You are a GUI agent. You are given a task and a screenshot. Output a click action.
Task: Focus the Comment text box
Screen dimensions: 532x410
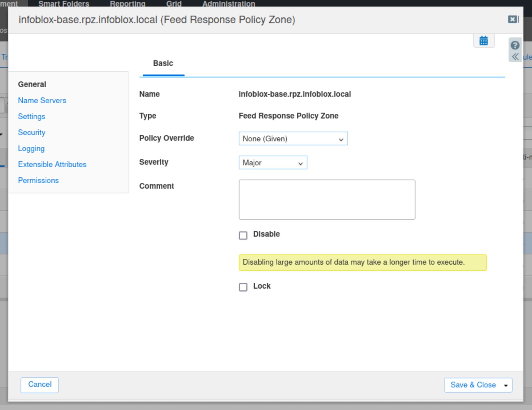(327, 200)
